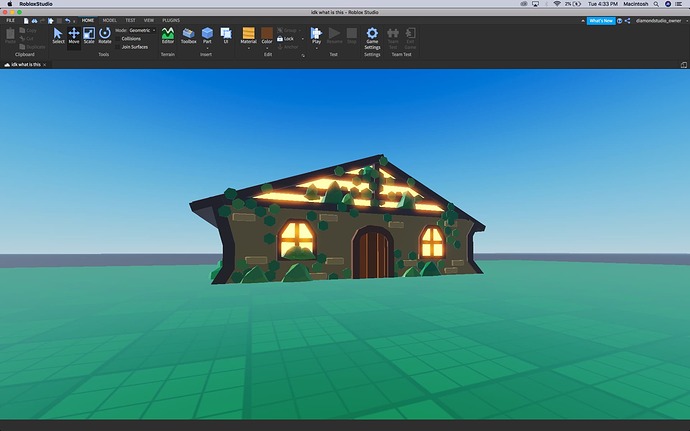Screen dimensions: 690x431
Task: Switch to the Rotate tool
Action: point(105,36)
